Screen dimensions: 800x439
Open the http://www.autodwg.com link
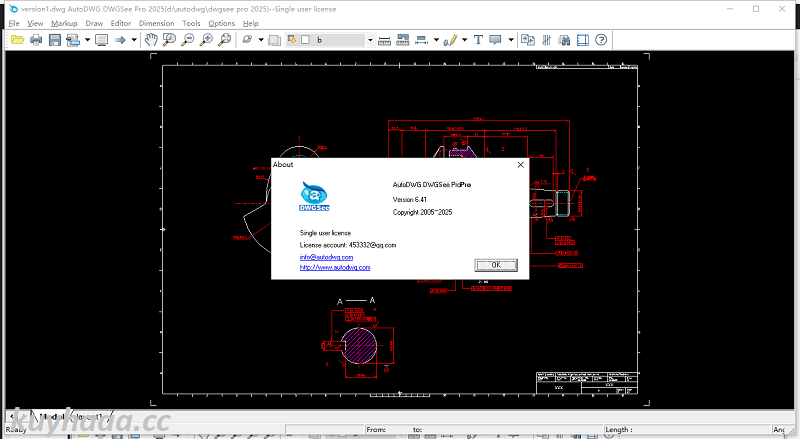pos(335,267)
